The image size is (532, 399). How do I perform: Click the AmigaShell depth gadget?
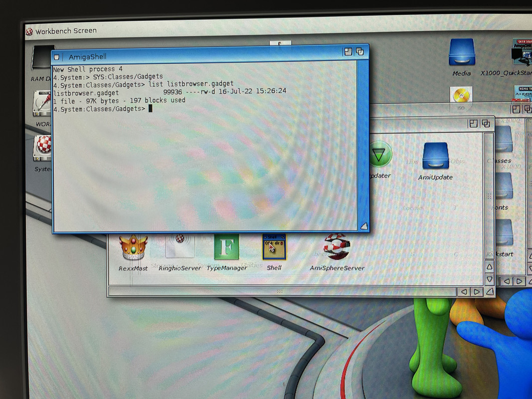(359, 51)
